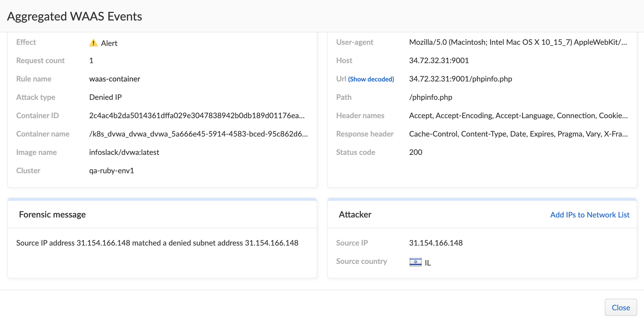Screen dimensions: 644x323
Task: Click the Aggregated WAAS Events title
Action: click(74, 16)
